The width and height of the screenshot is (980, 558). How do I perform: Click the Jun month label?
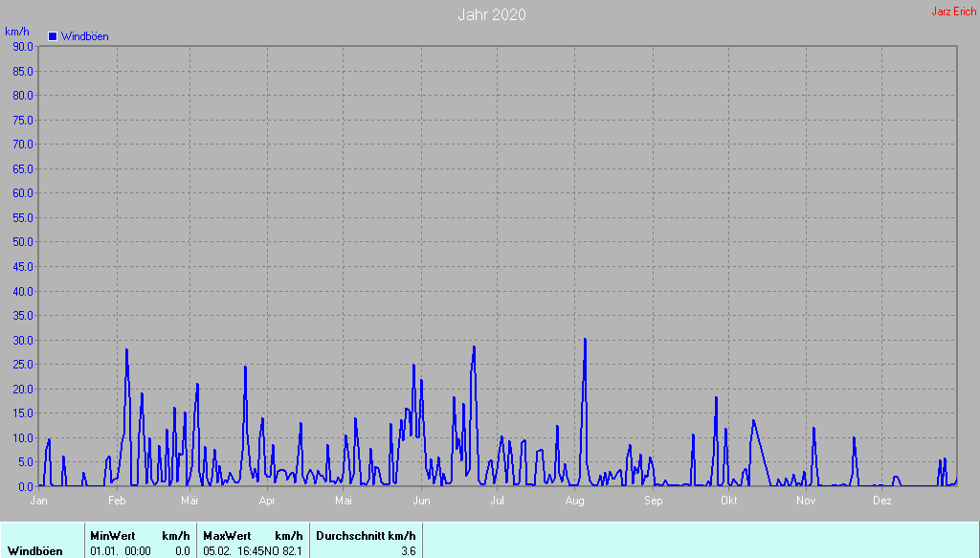coord(421,501)
